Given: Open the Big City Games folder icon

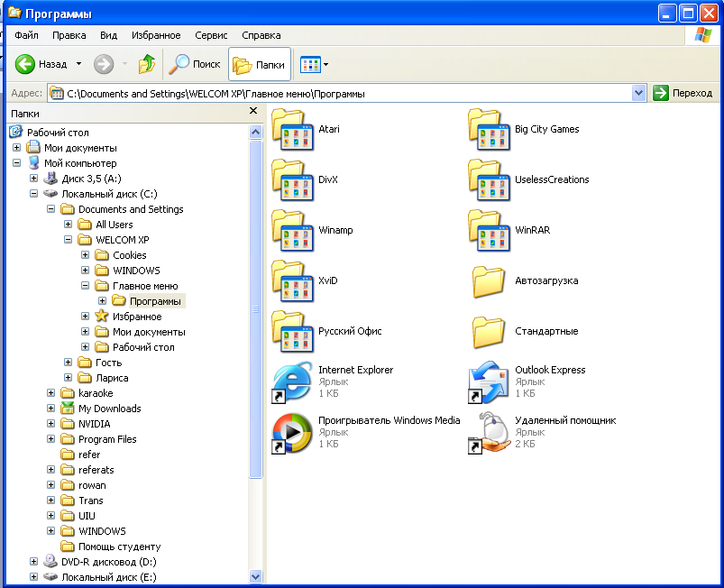Looking at the screenshot, I should pos(489,130).
